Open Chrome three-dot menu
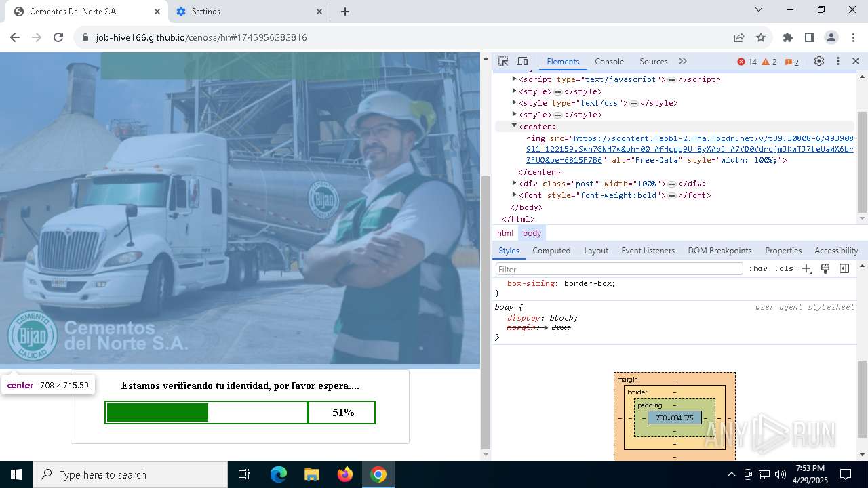 [x=852, y=37]
